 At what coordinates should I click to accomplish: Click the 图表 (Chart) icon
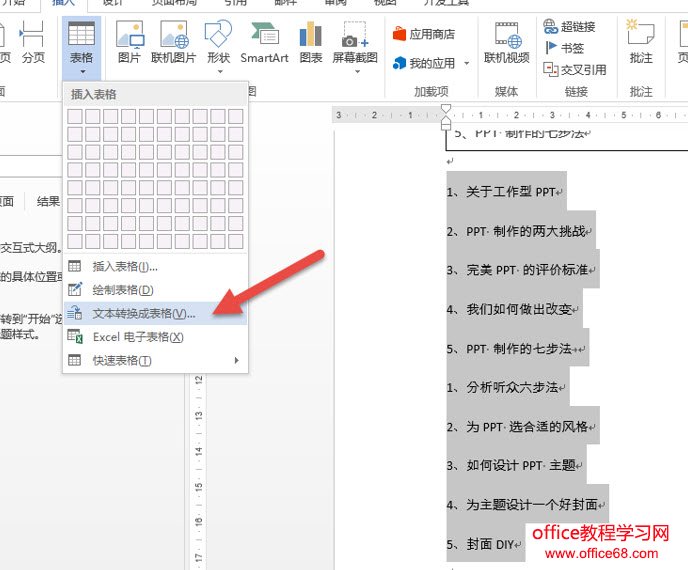tap(311, 43)
